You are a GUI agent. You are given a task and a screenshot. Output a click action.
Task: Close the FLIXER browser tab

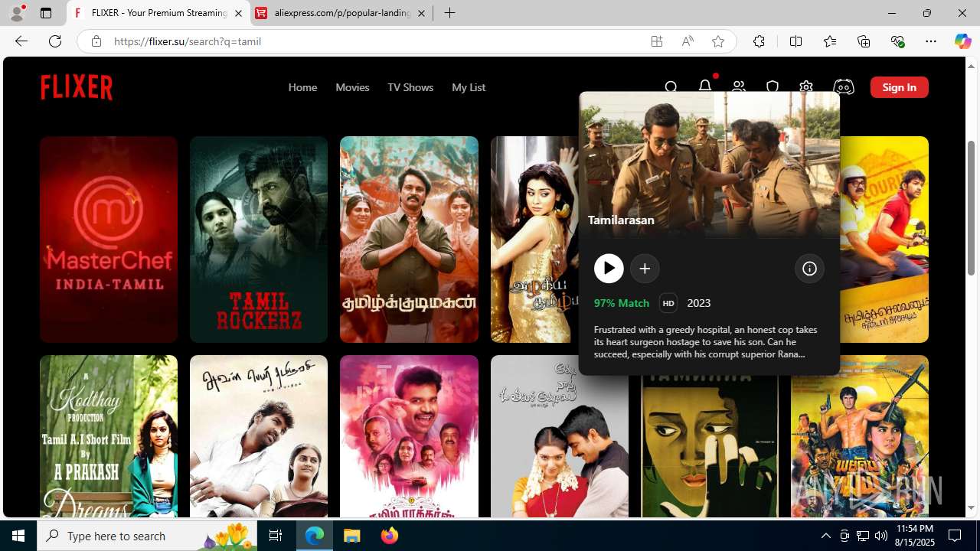pyautogui.click(x=238, y=14)
